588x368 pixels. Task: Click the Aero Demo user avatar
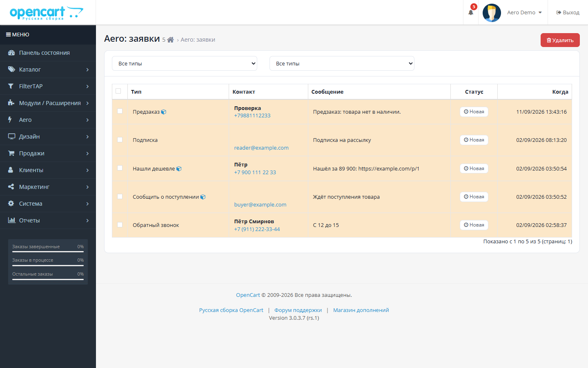tap(492, 13)
